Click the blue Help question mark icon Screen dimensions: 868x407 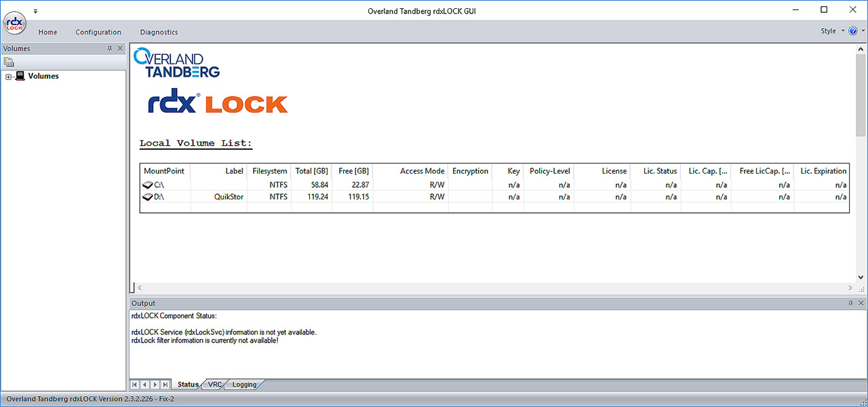point(852,31)
